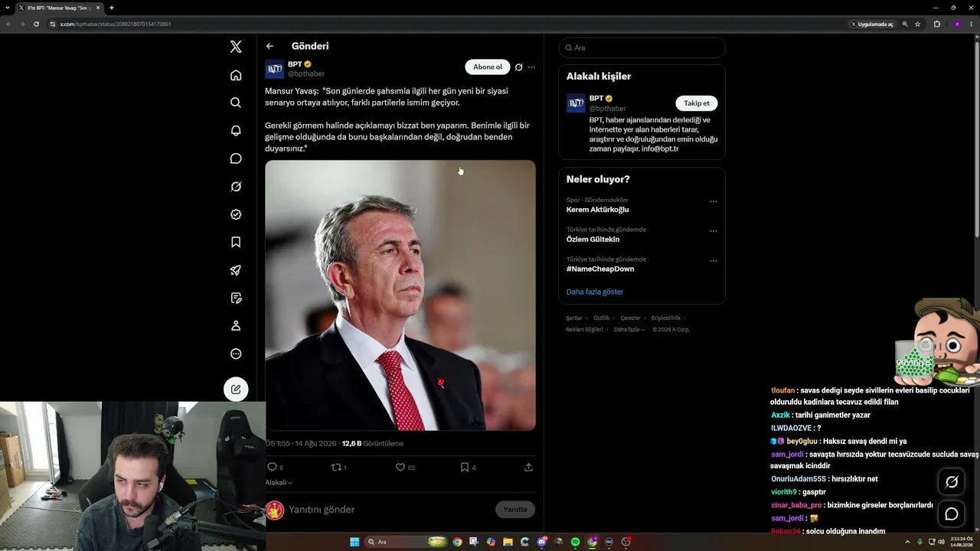Screen dimensions: 980x551
Task: Open Grok from the left sidebar
Action: click(236, 187)
